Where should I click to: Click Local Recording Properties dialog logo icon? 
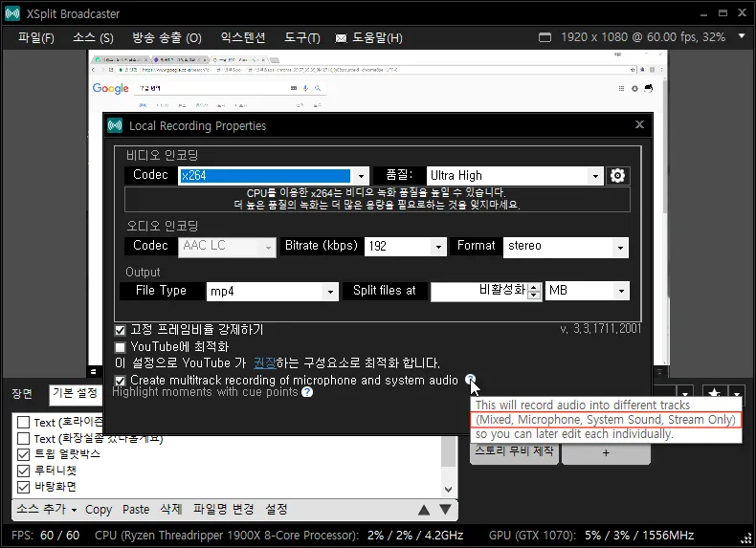115,126
